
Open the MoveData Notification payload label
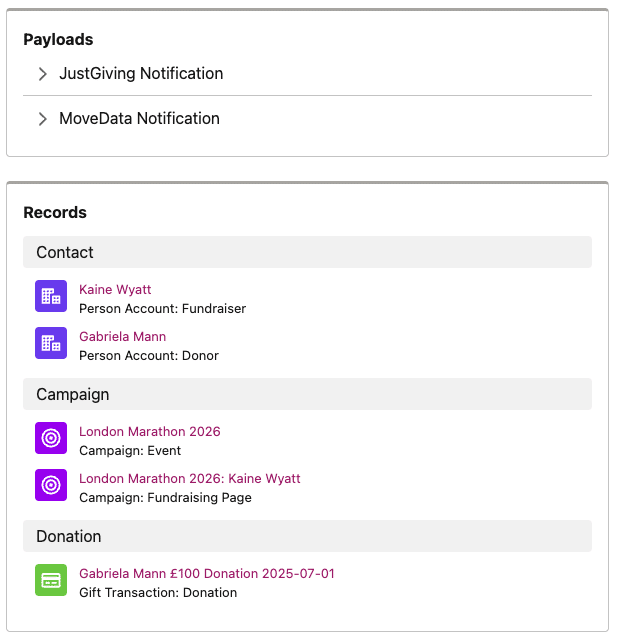point(139,119)
